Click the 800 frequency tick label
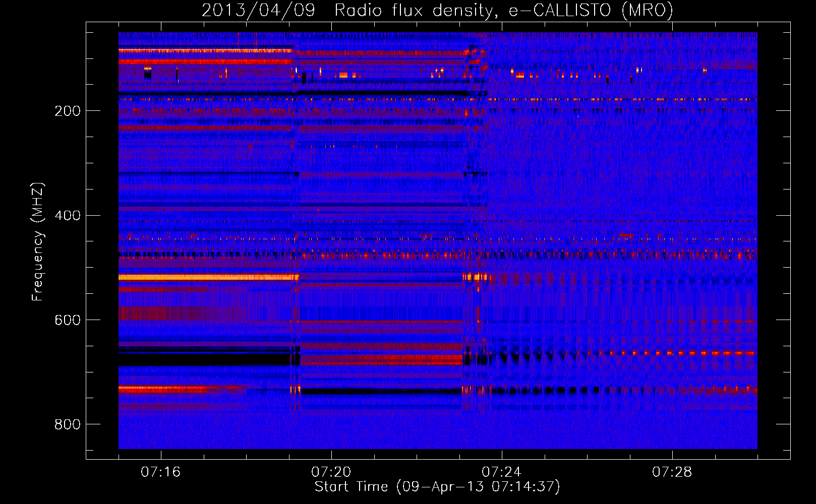Screen dimensions: 816x504 tap(68, 425)
